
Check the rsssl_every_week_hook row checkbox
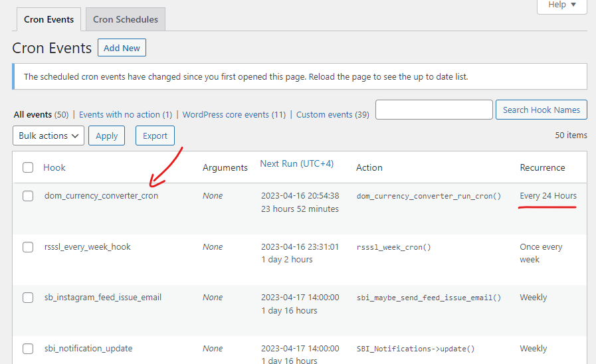pos(28,247)
